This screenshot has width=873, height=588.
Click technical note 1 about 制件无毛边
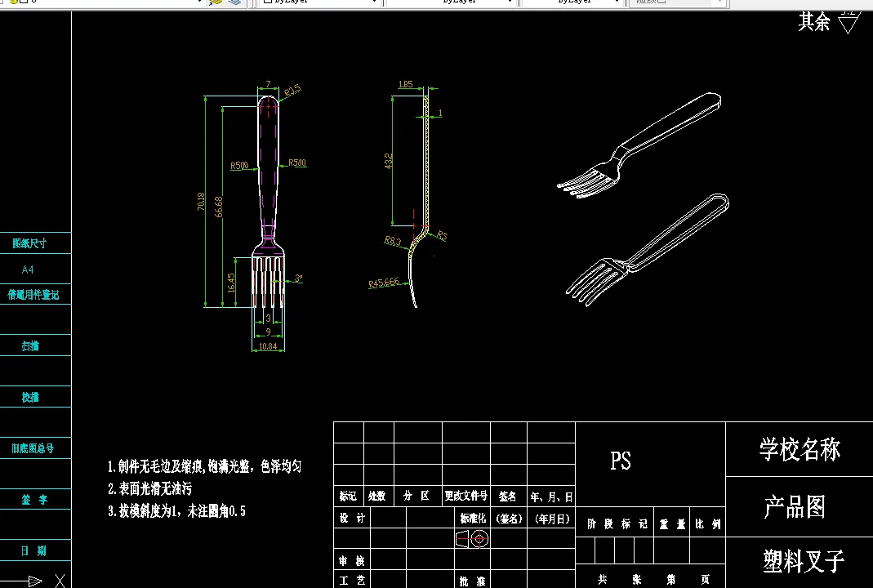pyautogui.click(x=204, y=466)
